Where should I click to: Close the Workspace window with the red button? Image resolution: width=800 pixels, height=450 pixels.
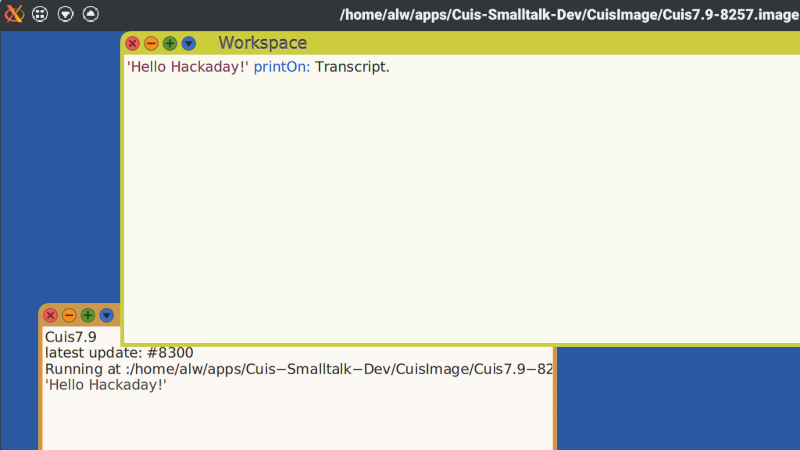point(133,43)
